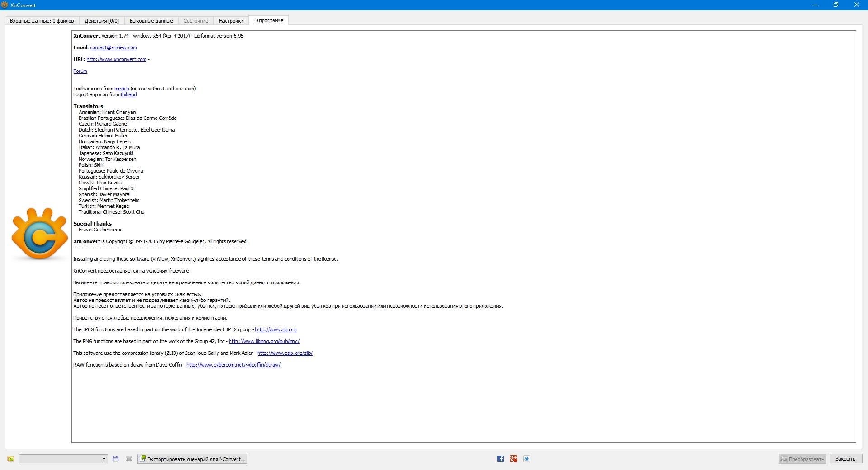
Task: Select the О программе tab
Action: (x=269, y=20)
